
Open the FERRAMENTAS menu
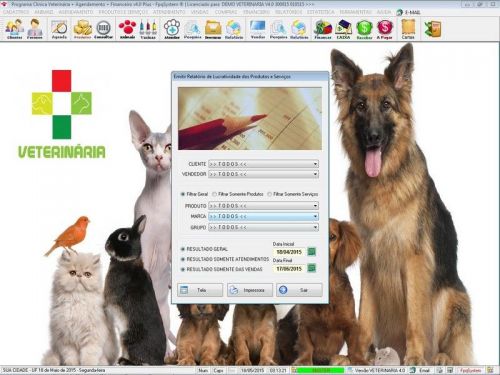pos(356,12)
